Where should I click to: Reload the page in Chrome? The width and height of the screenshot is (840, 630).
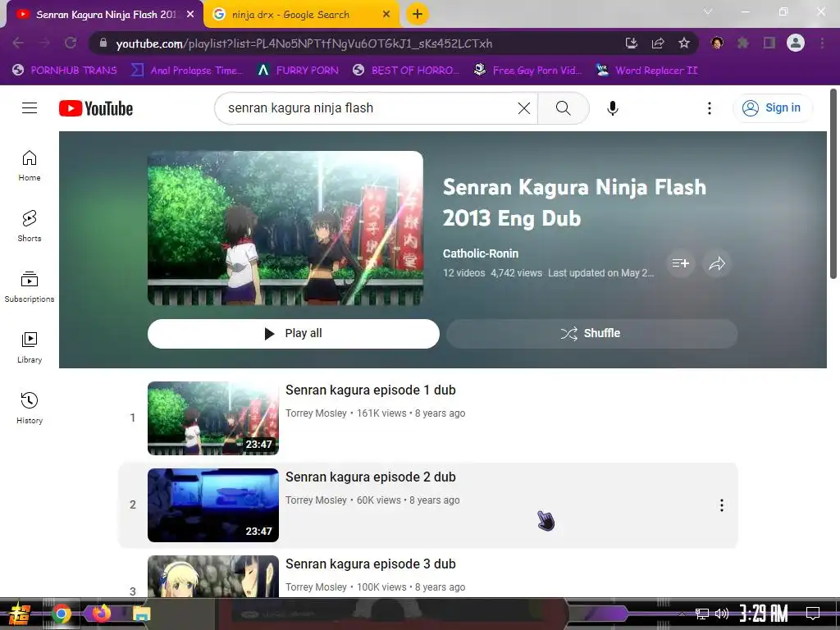click(71, 43)
